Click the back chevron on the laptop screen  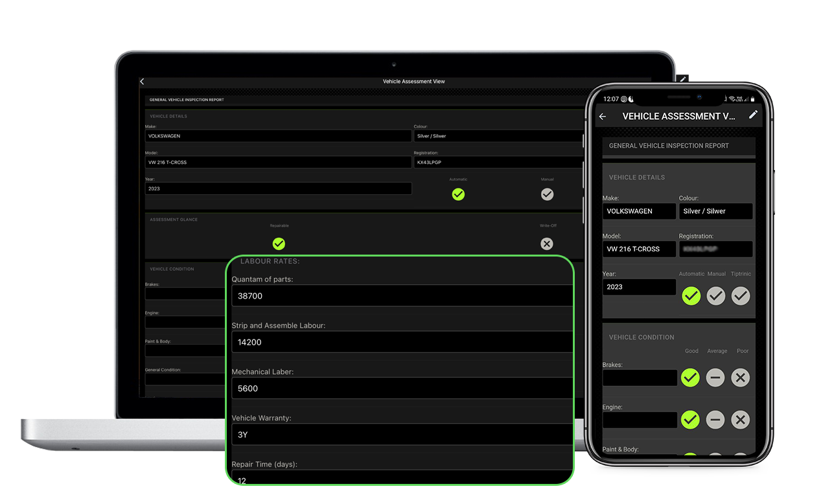[x=143, y=82]
